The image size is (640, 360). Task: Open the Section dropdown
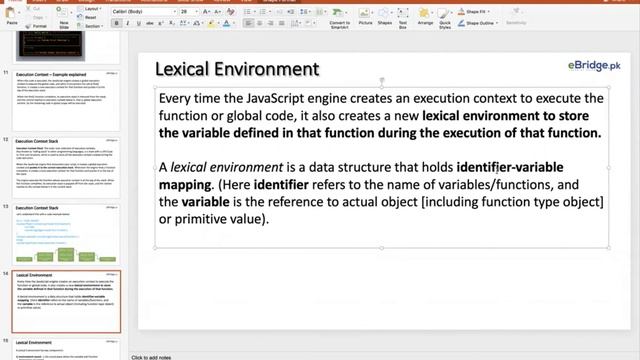coord(90,26)
